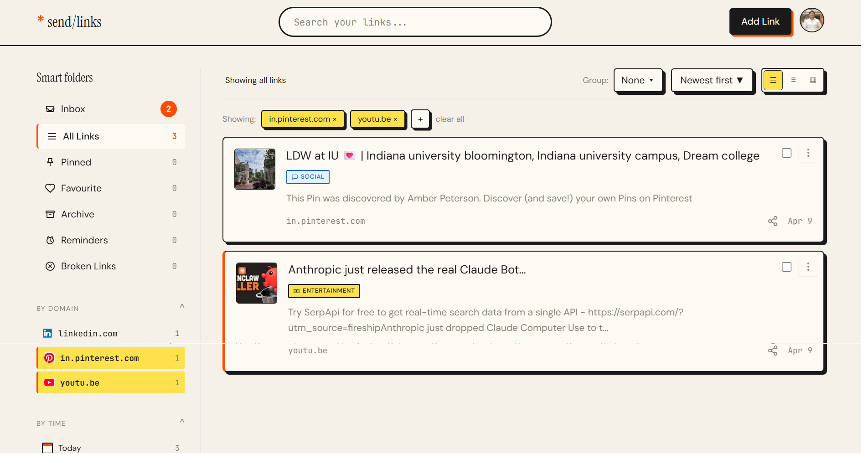Screen dimensions: 868x454
Task: Open the Favourite folder heart icon
Action: [x=50, y=188]
